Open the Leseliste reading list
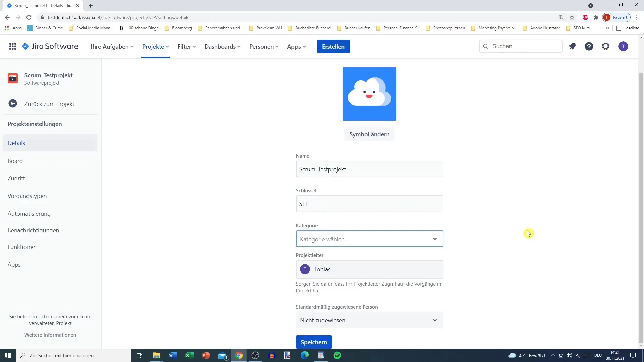The width and height of the screenshot is (644, 362). pyautogui.click(x=628, y=28)
